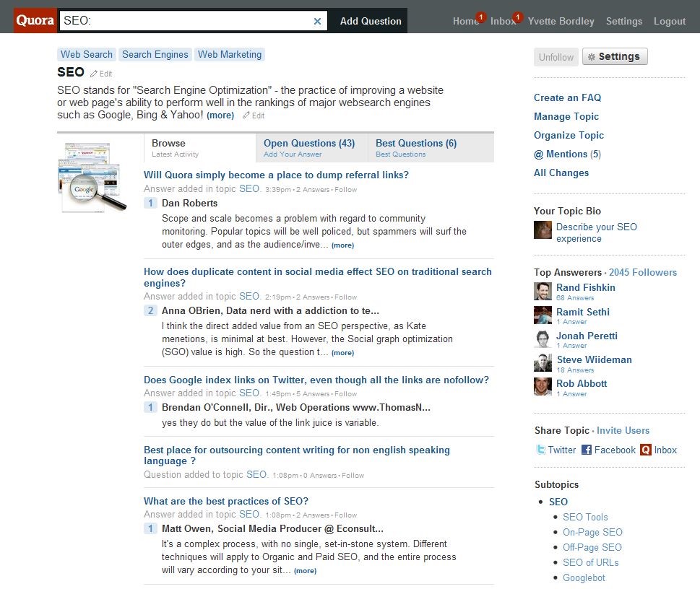Viewport: 700px width, 589px height.
Task: Share topic via Facebook icon
Action: pyautogui.click(x=587, y=450)
